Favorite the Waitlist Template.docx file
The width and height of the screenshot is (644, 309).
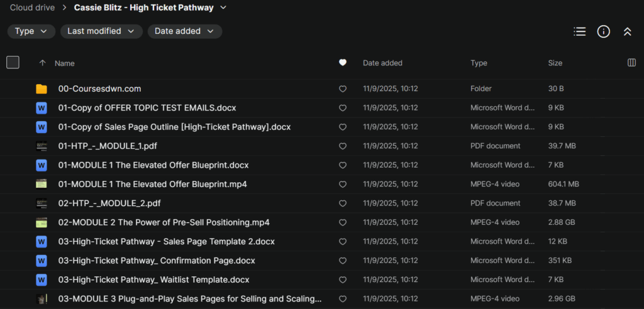pyautogui.click(x=343, y=279)
